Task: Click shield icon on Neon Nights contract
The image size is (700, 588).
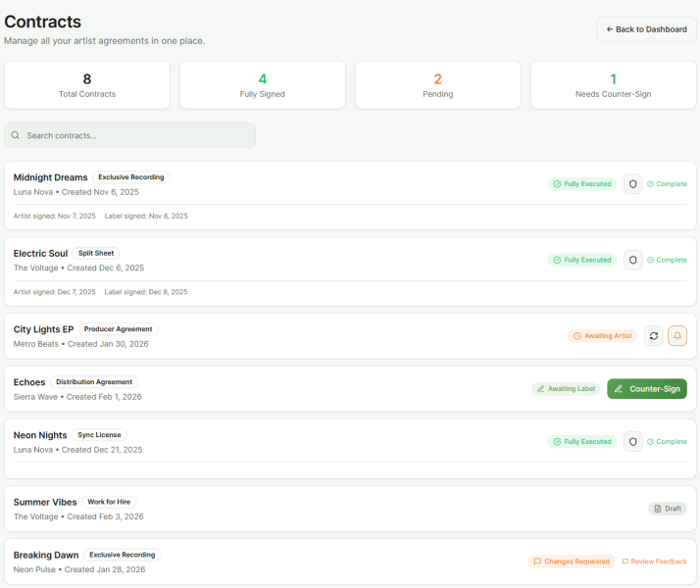Action: (632, 441)
